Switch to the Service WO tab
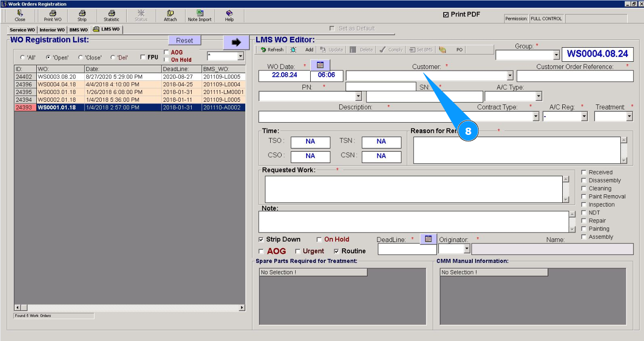The image size is (644, 341). coord(22,30)
